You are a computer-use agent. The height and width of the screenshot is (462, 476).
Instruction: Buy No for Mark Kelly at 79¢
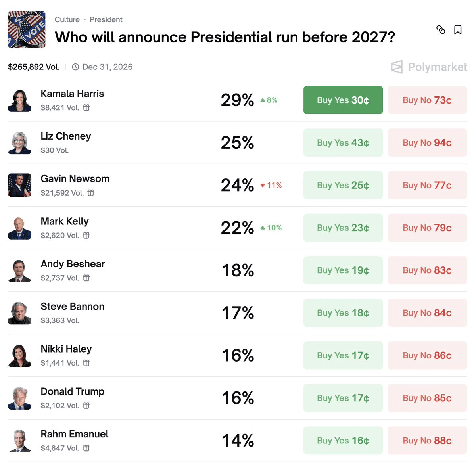click(427, 228)
